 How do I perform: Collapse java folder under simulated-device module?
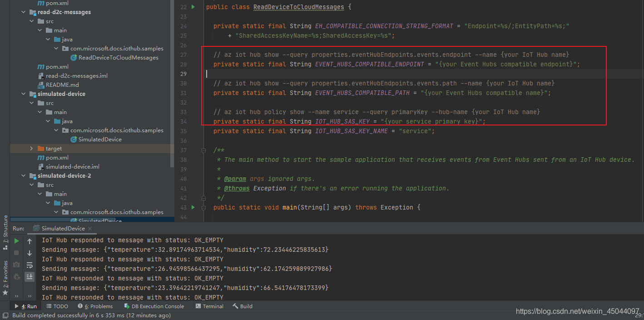pyautogui.click(x=48, y=121)
